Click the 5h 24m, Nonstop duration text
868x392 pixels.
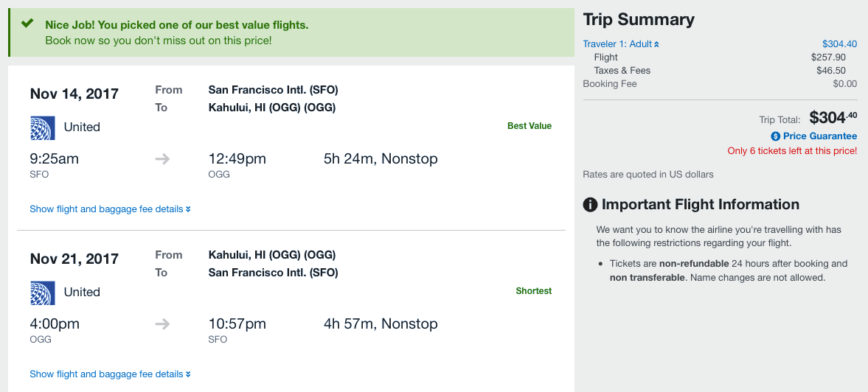381,159
